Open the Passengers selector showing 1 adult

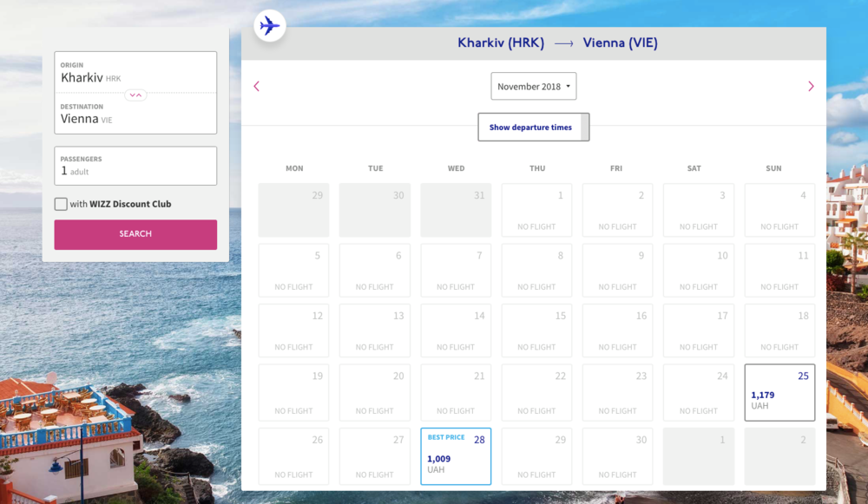click(x=135, y=166)
